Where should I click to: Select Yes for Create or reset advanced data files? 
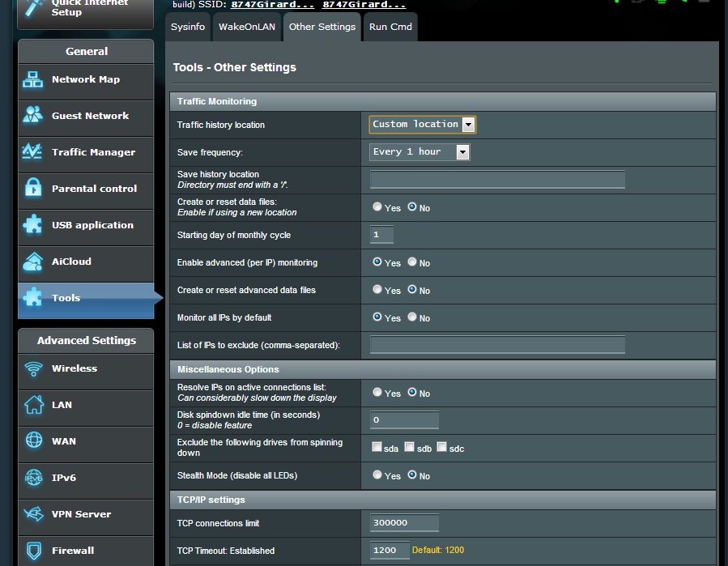(377, 289)
